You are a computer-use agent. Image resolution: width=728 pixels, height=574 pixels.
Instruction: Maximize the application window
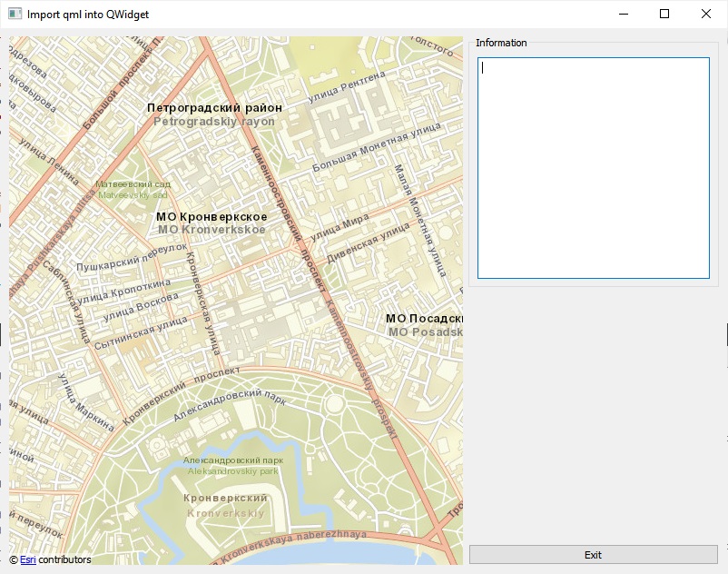pyautogui.click(x=664, y=15)
